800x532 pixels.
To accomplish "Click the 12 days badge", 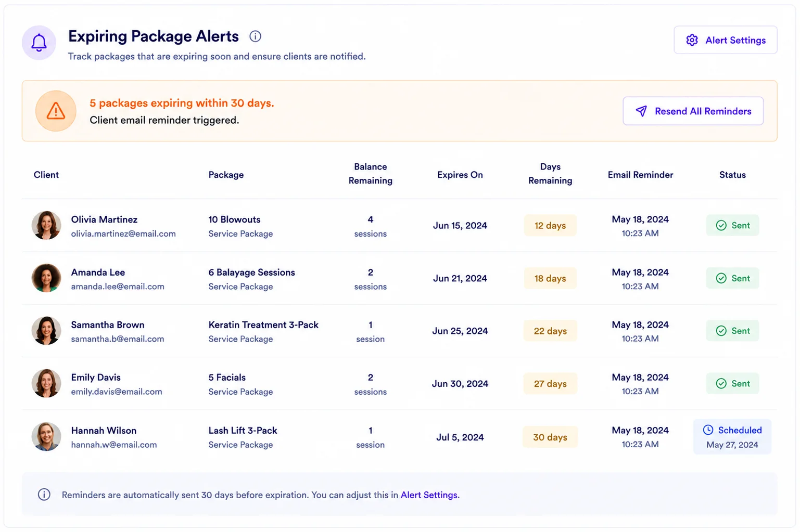I will [x=550, y=225].
